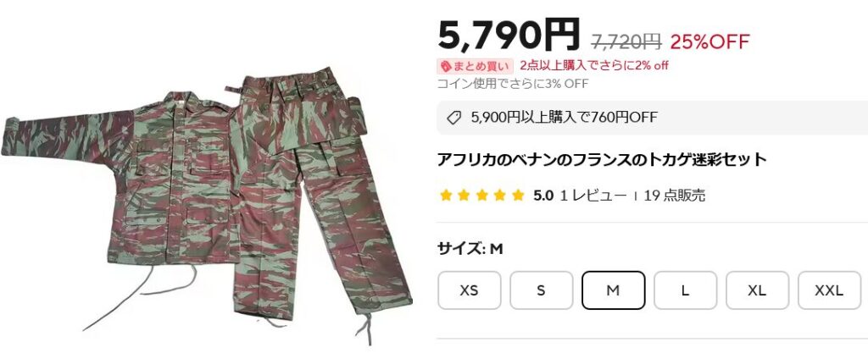Select size XS
Image resolution: width=868 pixels, height=353 pixels.
pos(469,290)
